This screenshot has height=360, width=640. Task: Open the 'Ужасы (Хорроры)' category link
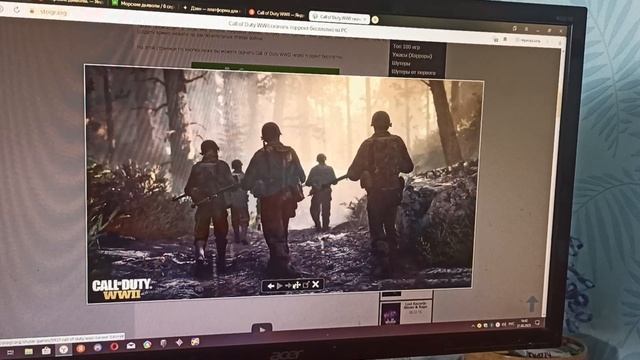point(412,55)
